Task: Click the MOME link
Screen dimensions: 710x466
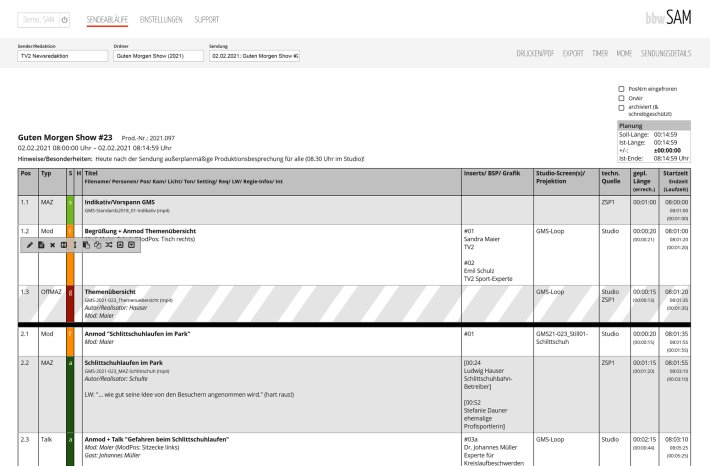Action: [624, 53]
